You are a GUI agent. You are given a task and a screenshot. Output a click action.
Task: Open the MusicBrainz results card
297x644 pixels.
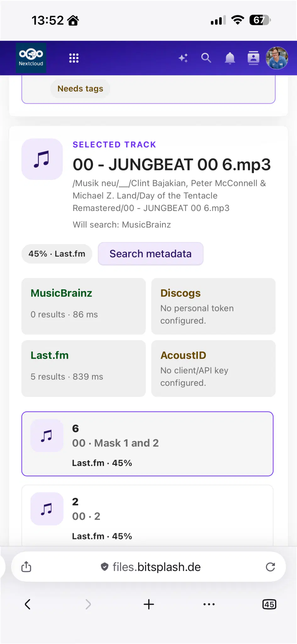coord(84,306)
